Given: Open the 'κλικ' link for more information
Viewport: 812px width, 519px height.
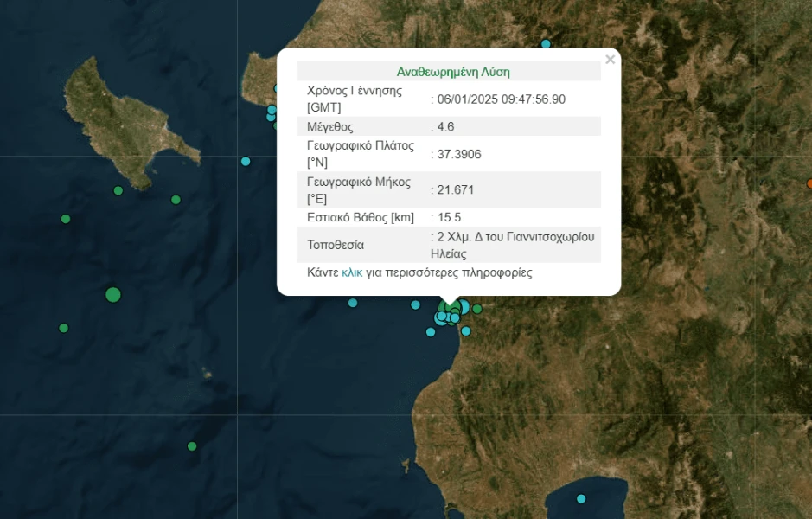Looking at the screenshot, I should [352, 272].
